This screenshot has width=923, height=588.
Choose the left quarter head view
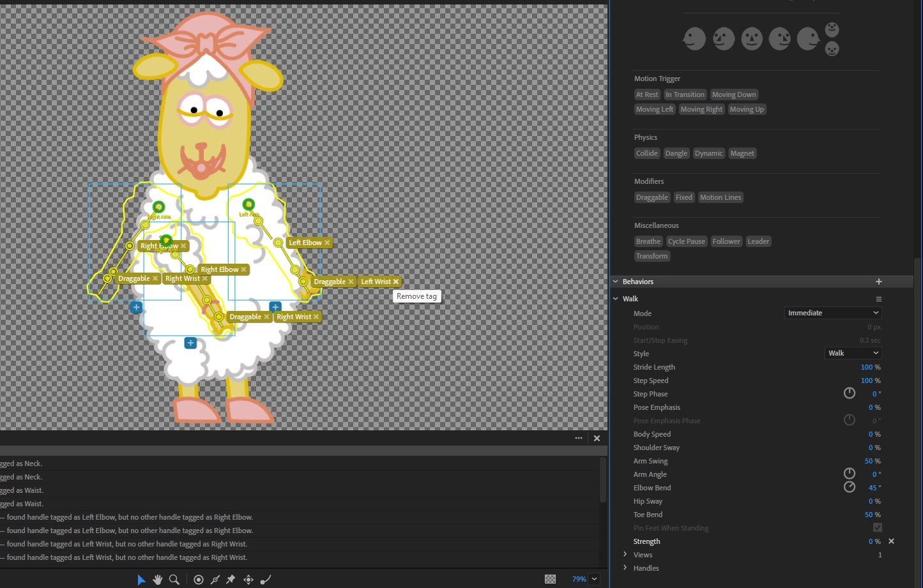[x=724, y=38]
